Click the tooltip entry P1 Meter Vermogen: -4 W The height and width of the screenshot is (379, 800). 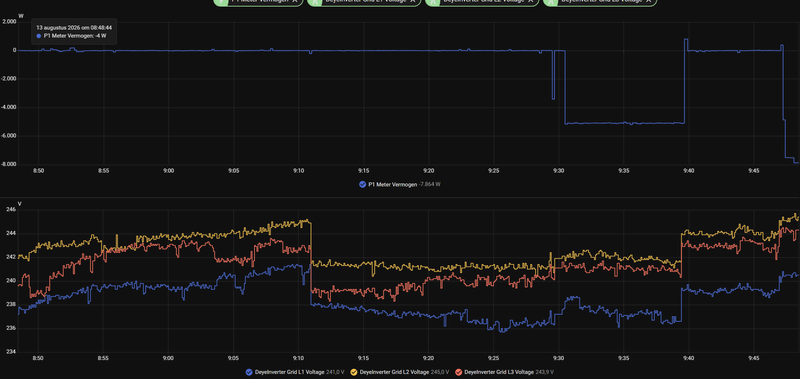[x=74, y=36]
